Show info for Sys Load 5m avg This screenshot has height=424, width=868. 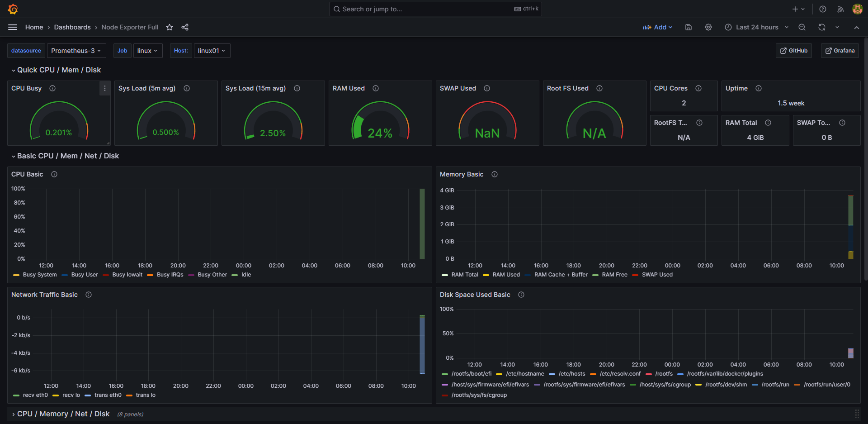coord(187,88)
